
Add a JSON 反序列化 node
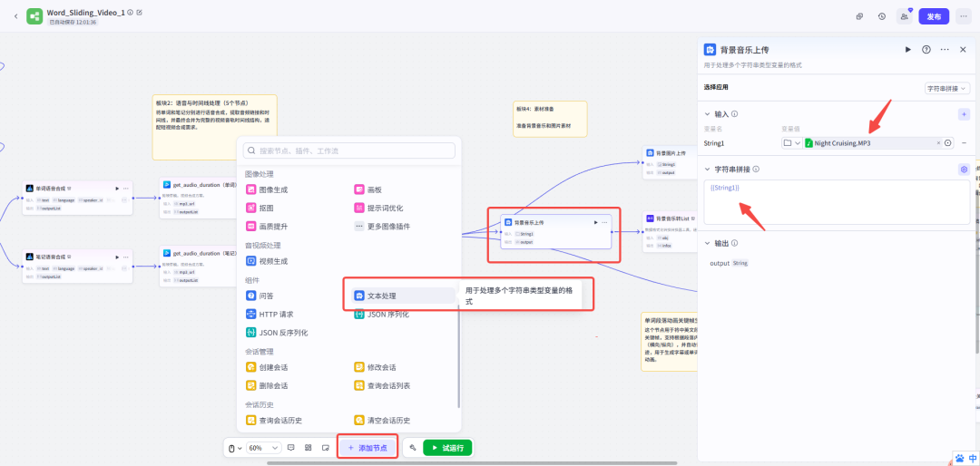pyautogui.click(x=278, y=333)
